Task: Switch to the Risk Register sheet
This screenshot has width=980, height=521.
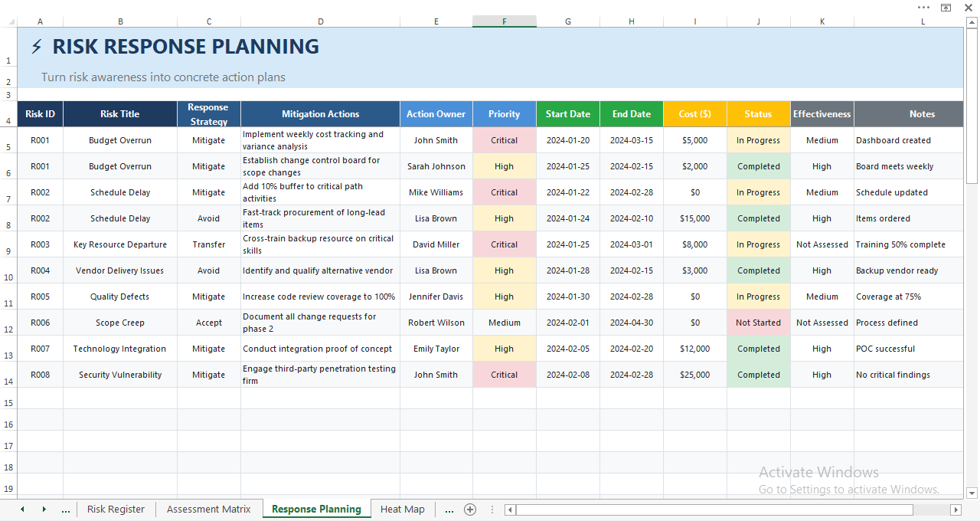Action: click(116, 510)
